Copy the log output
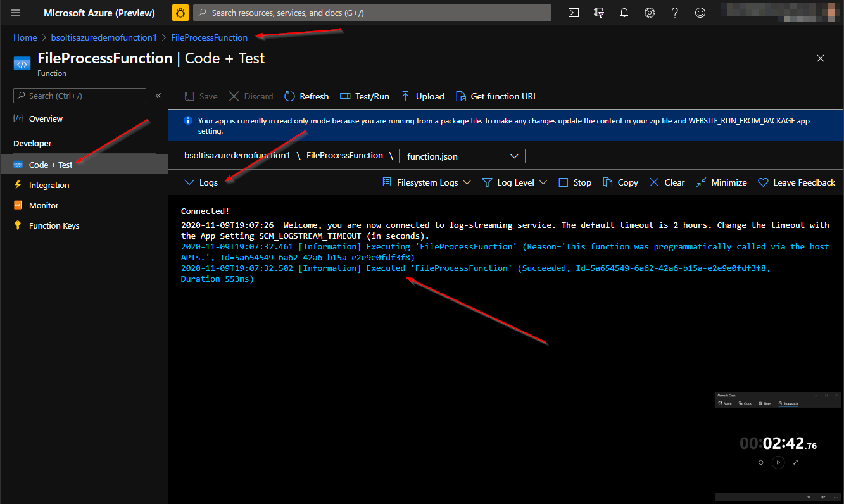 tap(620, 182)
